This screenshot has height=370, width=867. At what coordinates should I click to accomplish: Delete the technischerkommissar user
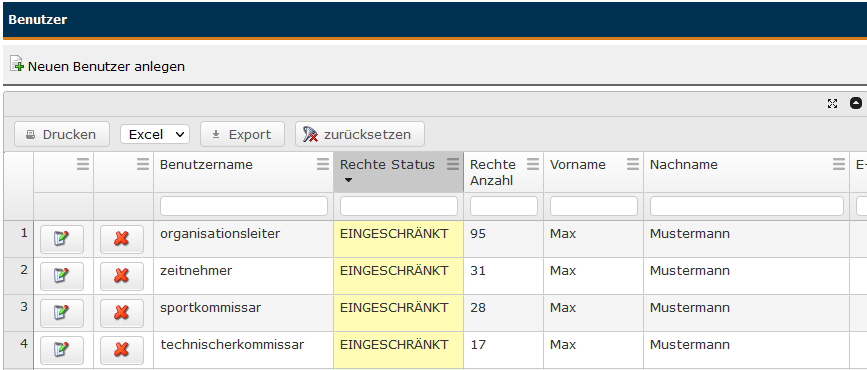click(x=122, y=351)
